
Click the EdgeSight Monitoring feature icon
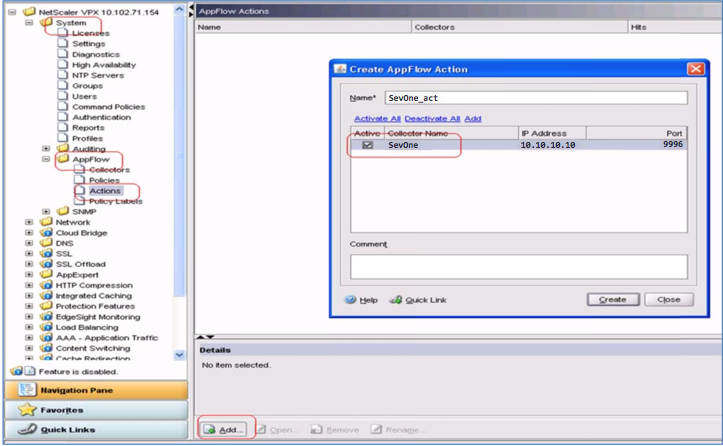tap(46, 316)
